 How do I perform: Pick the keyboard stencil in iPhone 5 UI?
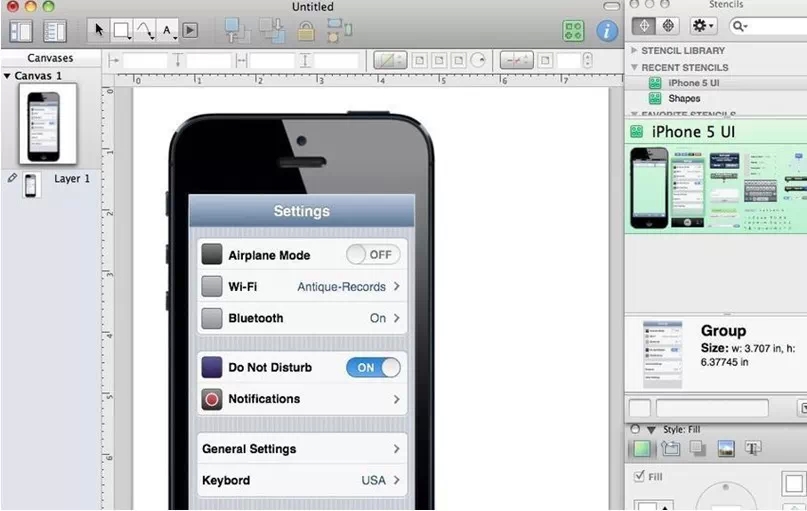tap(760, 191)
